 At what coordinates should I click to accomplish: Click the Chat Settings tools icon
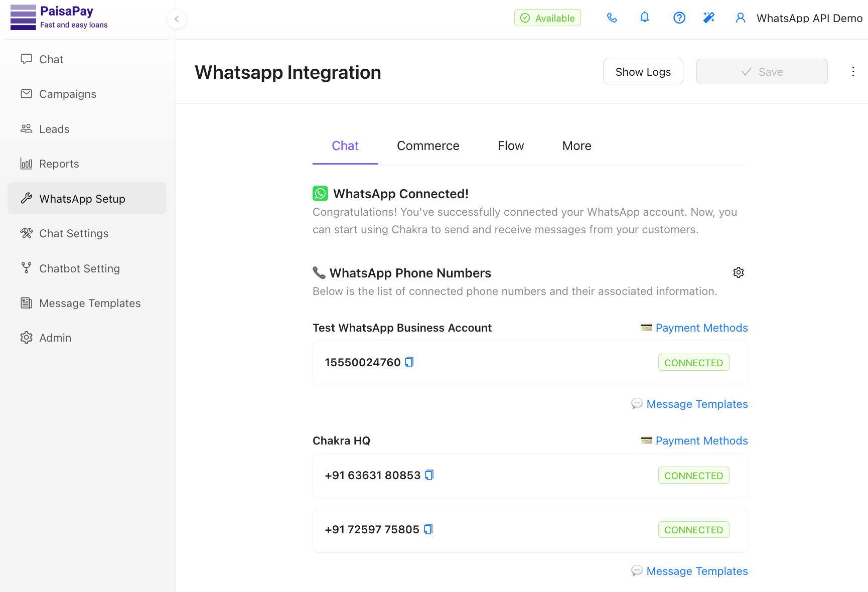27,233
